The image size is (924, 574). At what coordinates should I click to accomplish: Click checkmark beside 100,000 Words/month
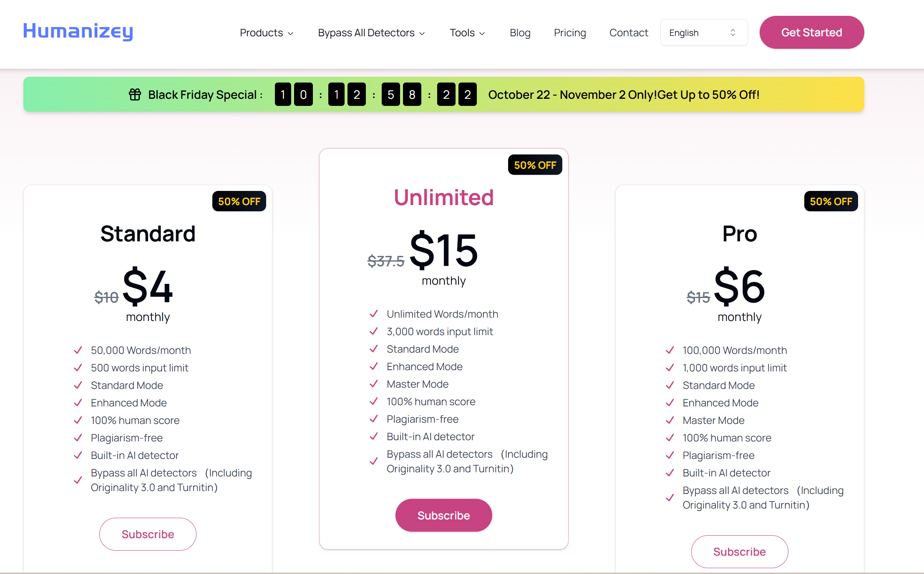pos(670,350)
